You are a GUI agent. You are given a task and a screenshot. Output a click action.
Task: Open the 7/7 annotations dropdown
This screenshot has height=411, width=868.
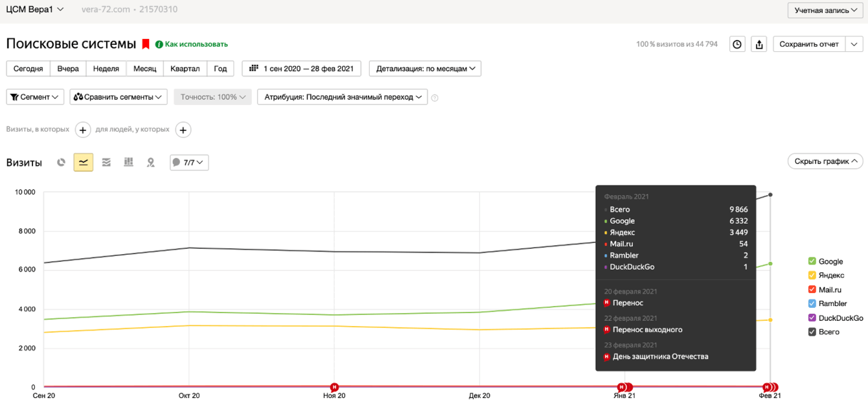coord(189,162)
